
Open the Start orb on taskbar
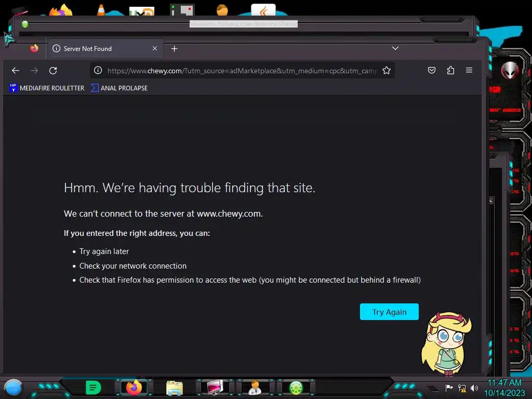pyautogui.click(x=14, y=388)
